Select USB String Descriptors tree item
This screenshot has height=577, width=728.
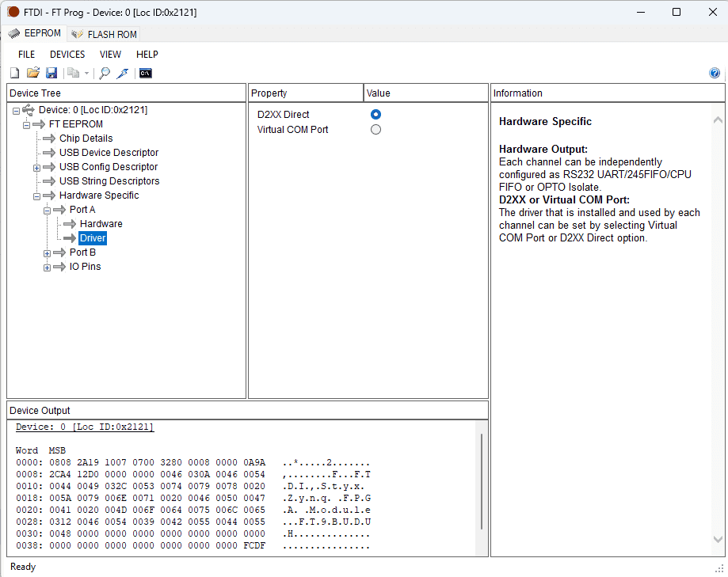109,181
